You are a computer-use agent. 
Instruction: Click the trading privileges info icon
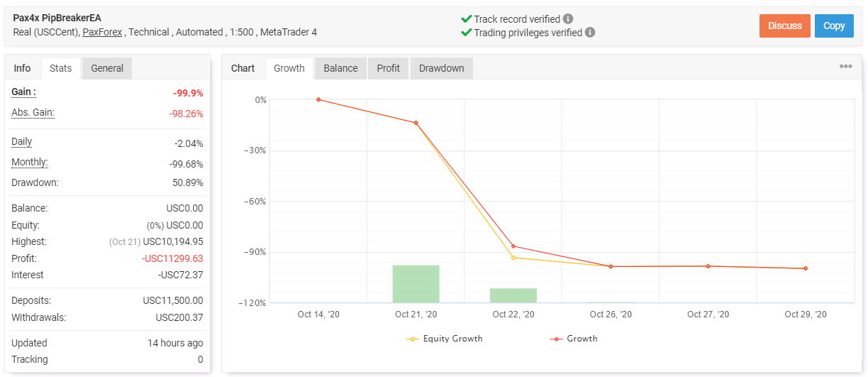[x=590, y=33]
